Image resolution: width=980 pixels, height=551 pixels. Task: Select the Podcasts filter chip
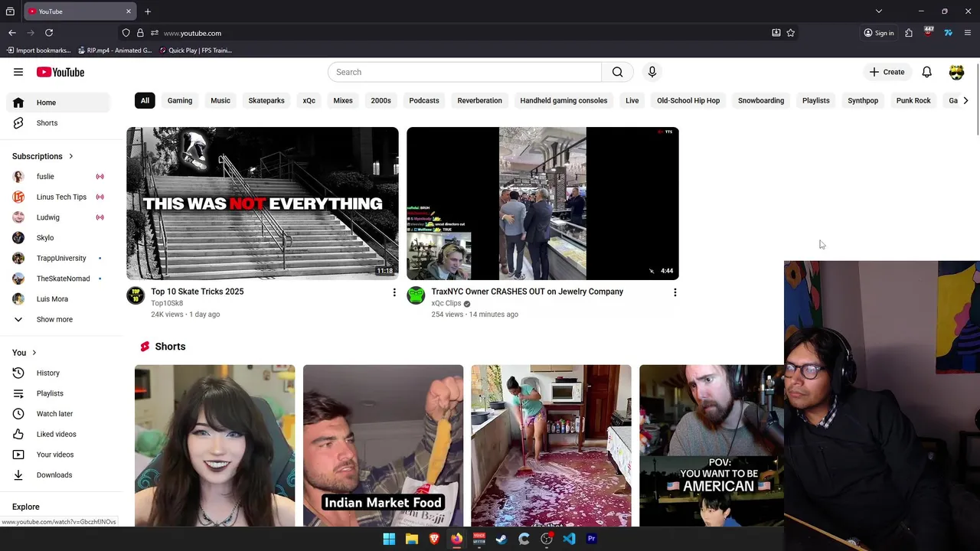pyautogui.click(x=424, y=100)
